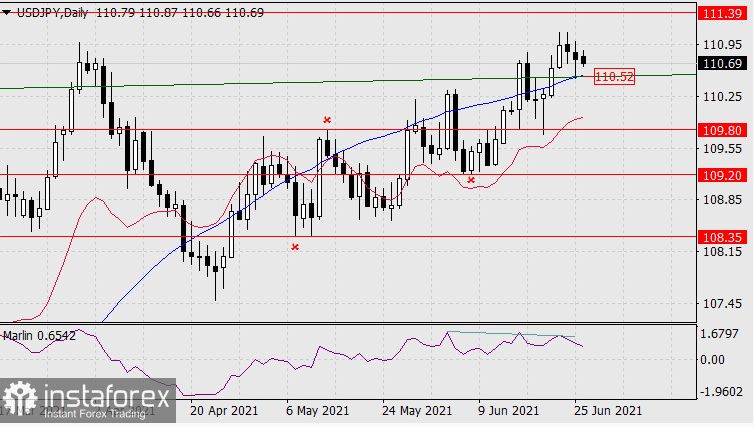The width and height of the screenshot is (754, 427).
Task: Select the 109.80 red price label
Action: [722, 130]
